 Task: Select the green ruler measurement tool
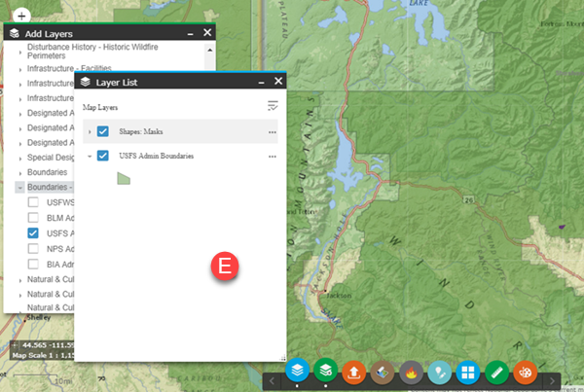[496, 373]
